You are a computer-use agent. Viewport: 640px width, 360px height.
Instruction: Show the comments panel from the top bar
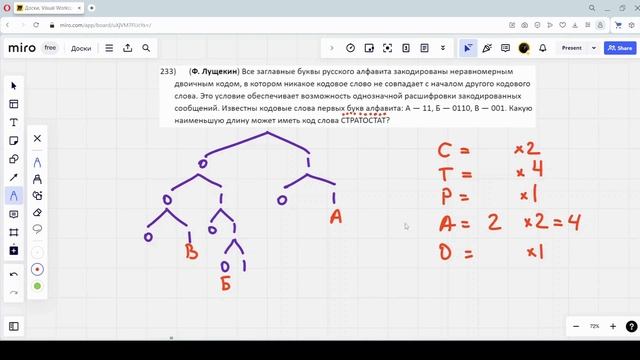pos(505,48)
